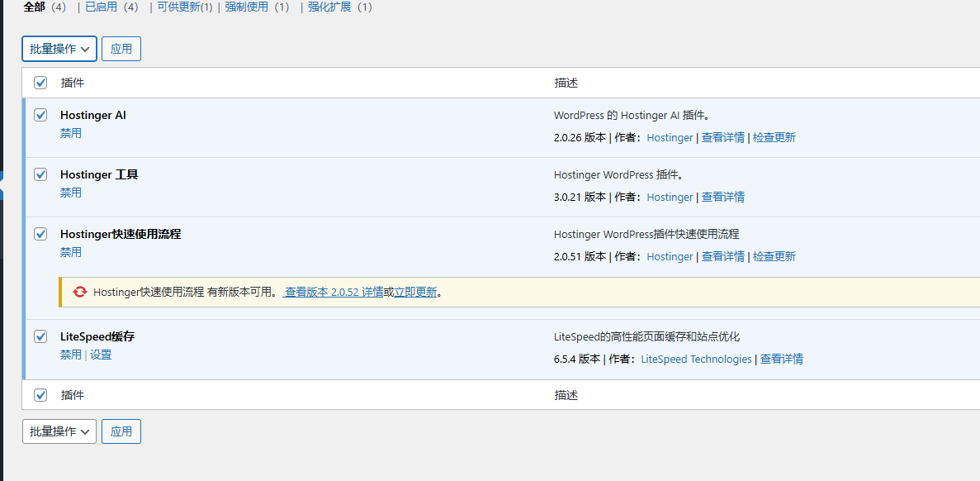Click 查看详情 in Hostinger AI row
980x481 pixels.
click(723, 138)
